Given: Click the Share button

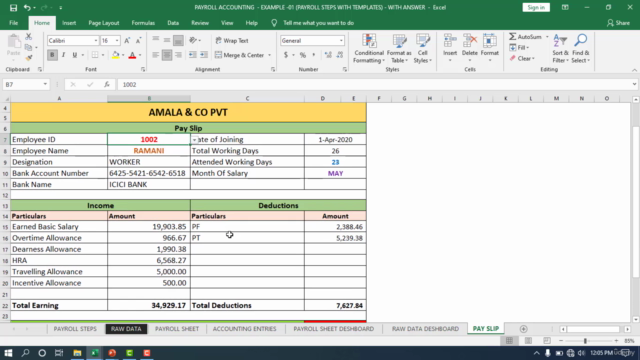Looking at the screenshot, I should [x=618, y=23].
